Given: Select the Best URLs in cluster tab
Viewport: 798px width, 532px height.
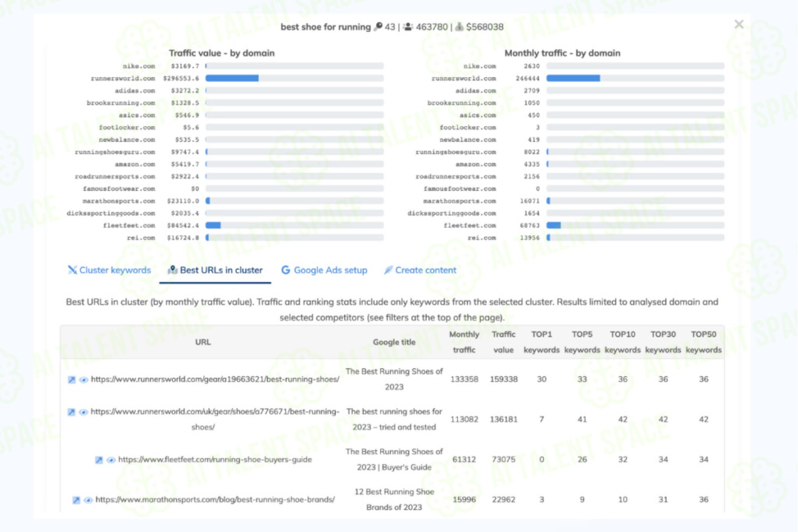Looking at the screenshot, I should pos(215,270).
